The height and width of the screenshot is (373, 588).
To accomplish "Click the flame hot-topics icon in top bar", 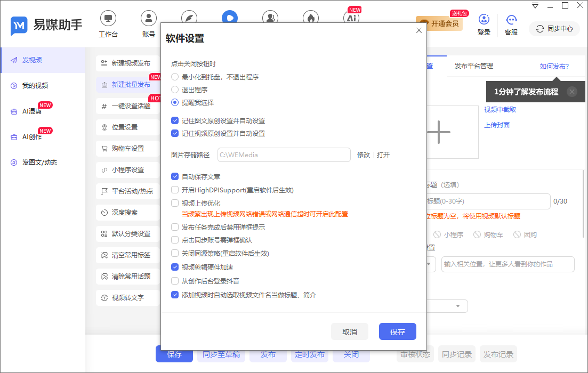I will coord(311,18).
